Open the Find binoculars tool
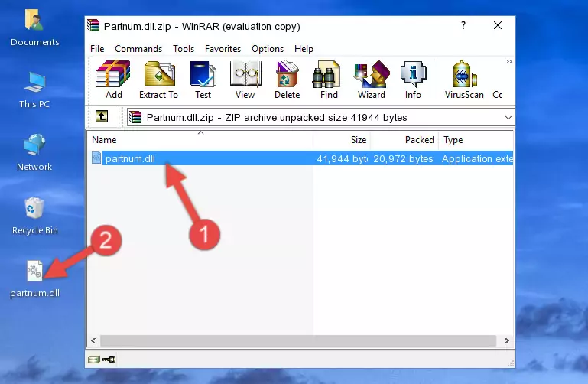 click(329, 80)
